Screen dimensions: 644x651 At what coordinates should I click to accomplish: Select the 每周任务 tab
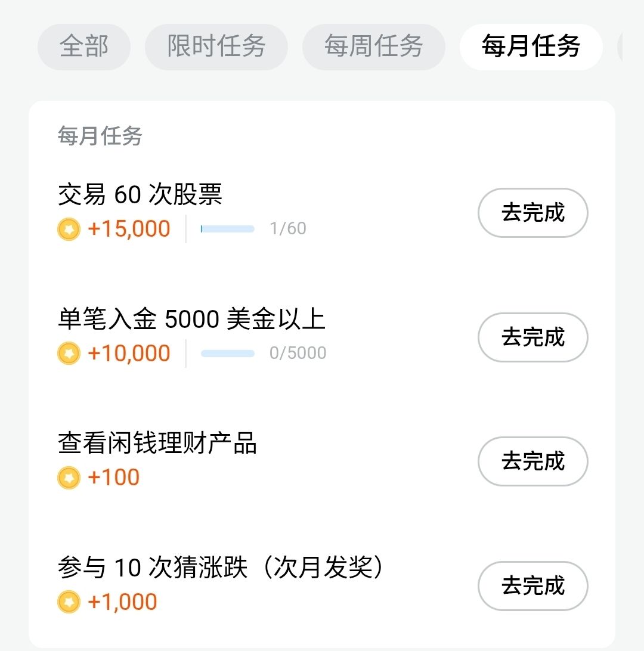pyautogui.click(x=373, y=46)
